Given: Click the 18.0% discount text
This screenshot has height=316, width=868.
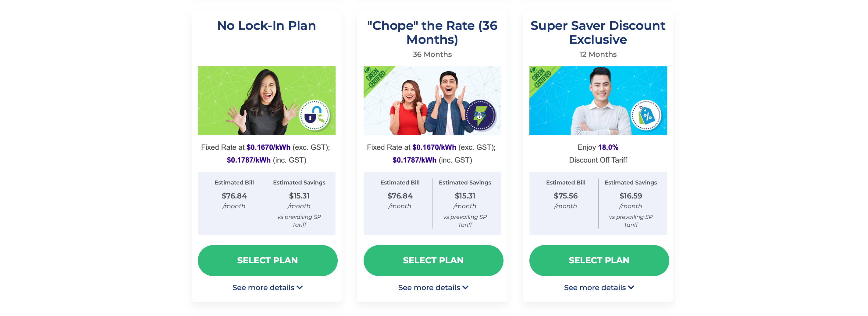Looking at the screenshot, I should pyautogui.click(x=608, y=147).
